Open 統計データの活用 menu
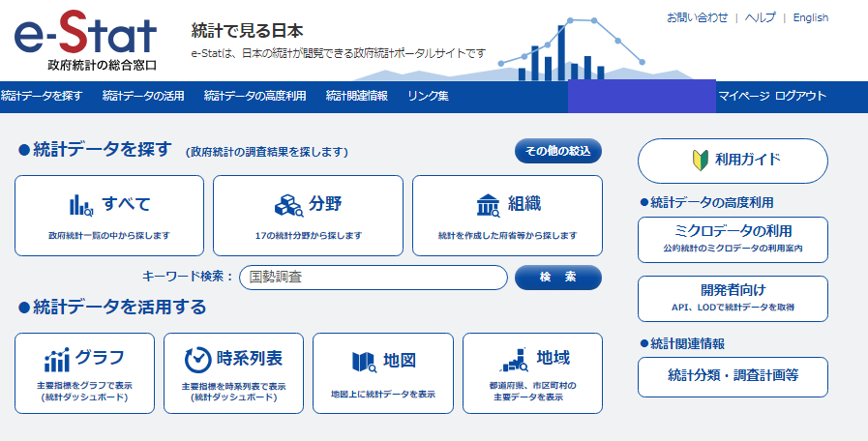Viewport: 868px width, 441px height. click(143, 96)
